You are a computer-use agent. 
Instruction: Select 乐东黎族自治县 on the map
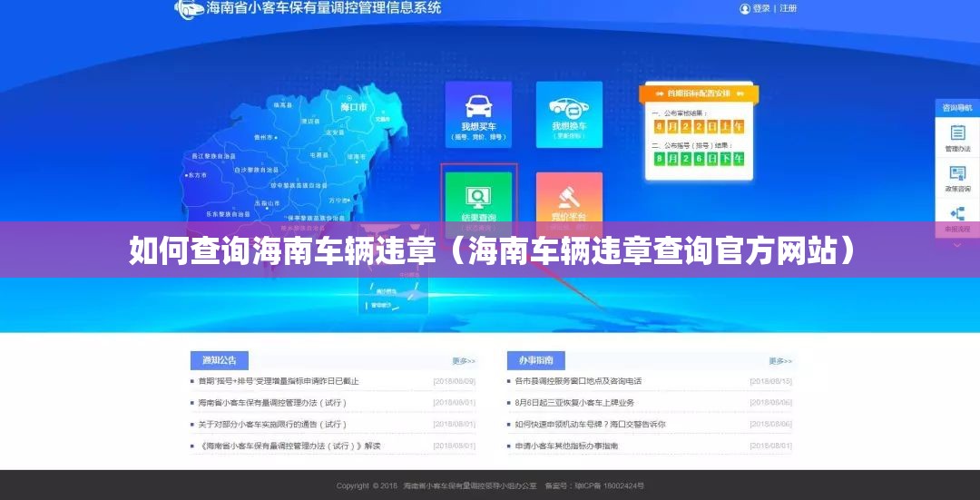[x=228, y=214]
